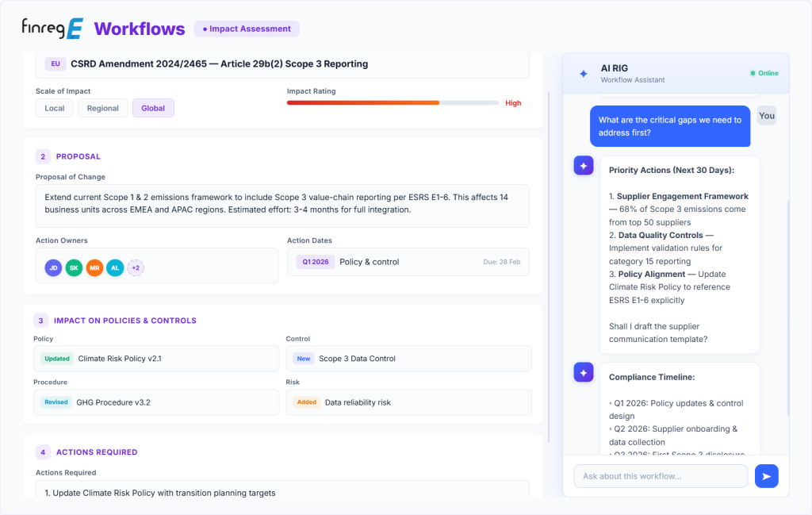Select Regional scale of impact
Viewport: 812px width, 515px height.
[102, 108]
